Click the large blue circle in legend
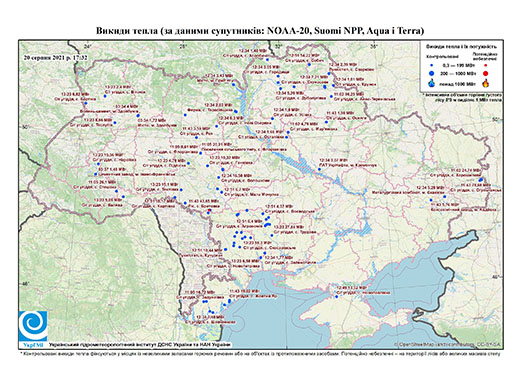520x368 pixels. coord(431,73)
